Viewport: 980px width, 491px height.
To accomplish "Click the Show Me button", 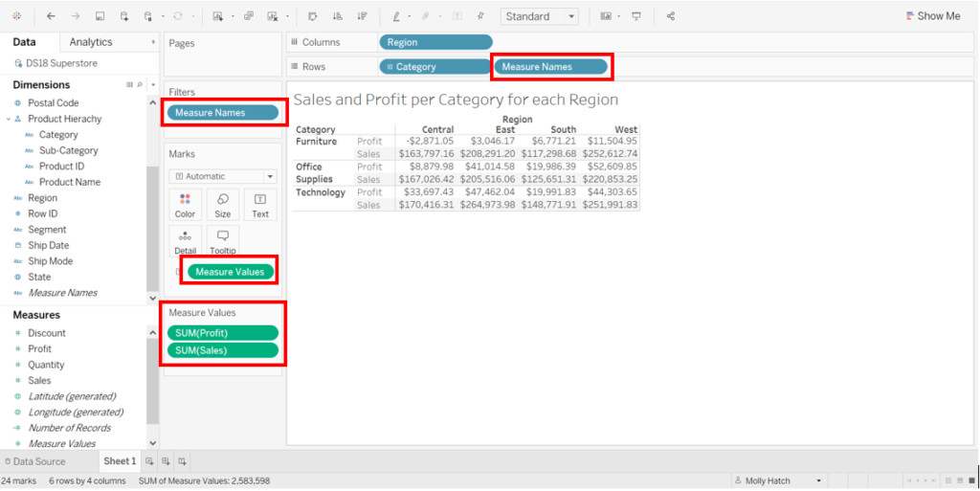I will [932, 16].
